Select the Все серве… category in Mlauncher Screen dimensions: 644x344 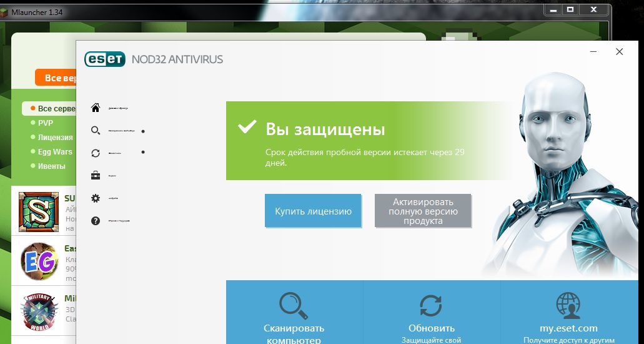point(49,109)
